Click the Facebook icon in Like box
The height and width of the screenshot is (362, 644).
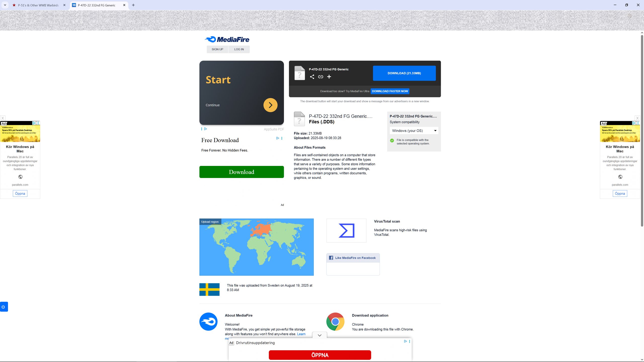click(331, 258)
